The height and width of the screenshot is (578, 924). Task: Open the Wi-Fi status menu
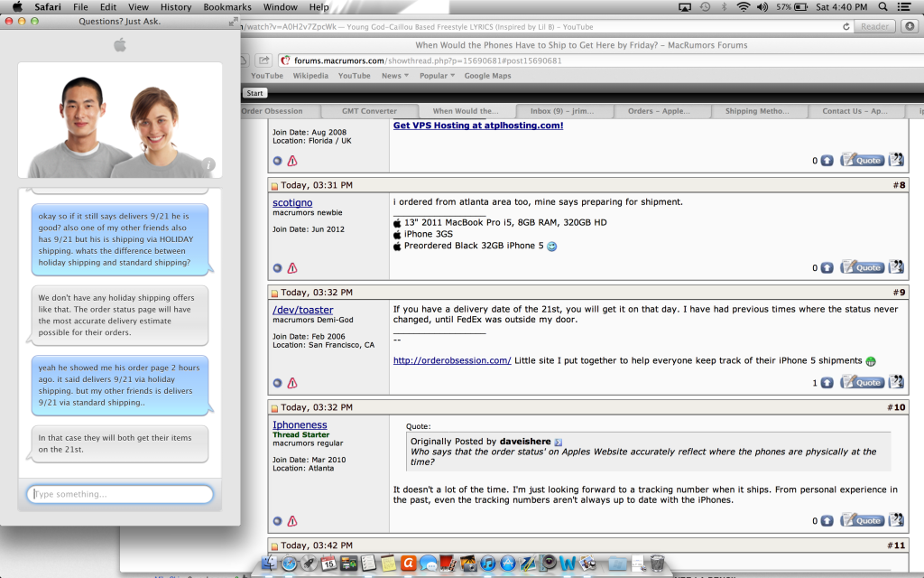pyautogui.click(x=744, y=7)
